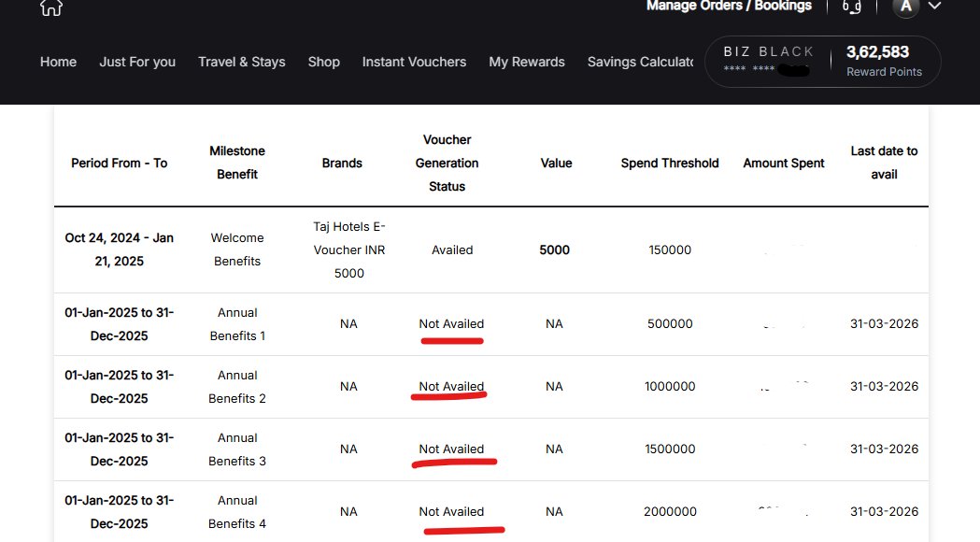Click the 1500000 spend threshold
The height and width of the screenshot is (542, 980).
coord(670,449)
